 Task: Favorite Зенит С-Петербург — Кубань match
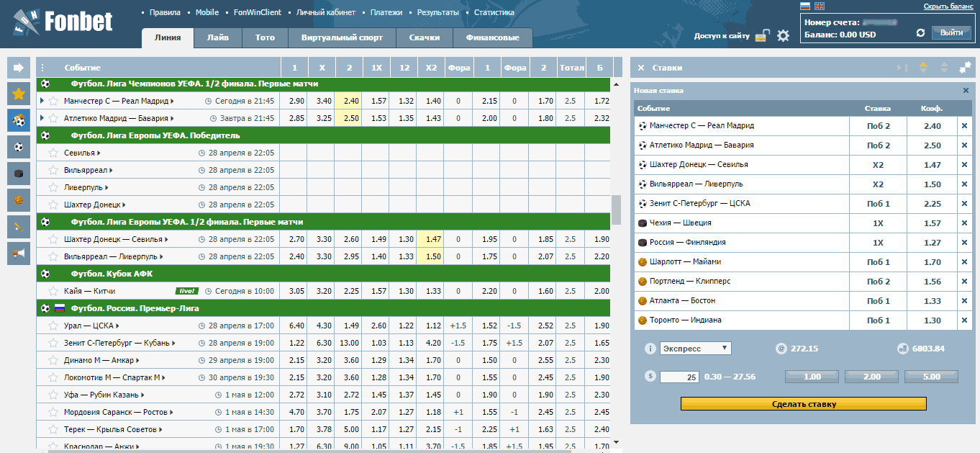coord(53,343)
